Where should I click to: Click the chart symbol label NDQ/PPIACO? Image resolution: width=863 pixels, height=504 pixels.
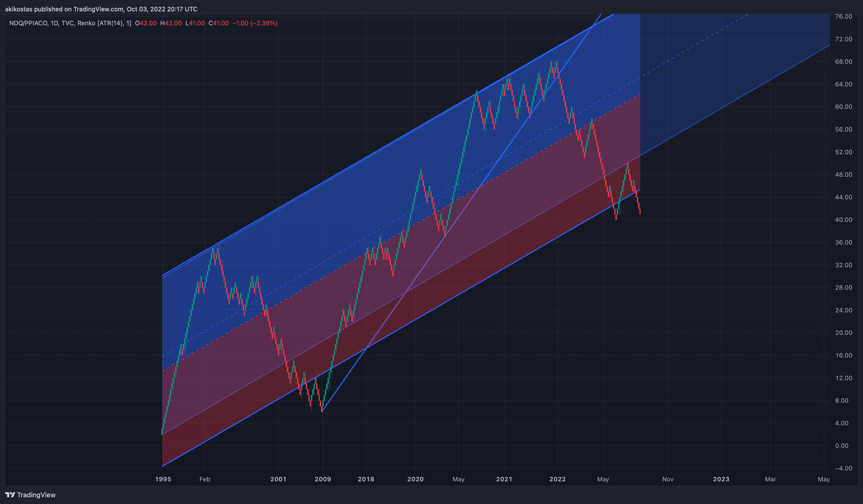coord(28,23)
